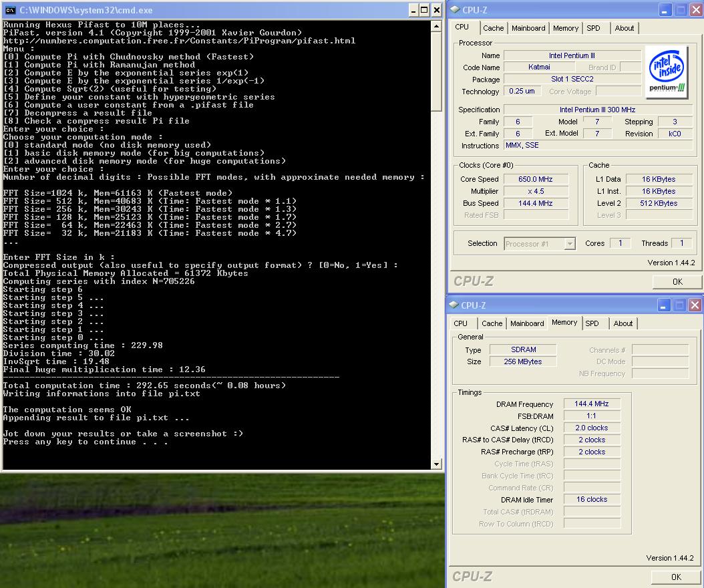This screenshot has width=704, height=588.
Task: Click the Multiplier value 'x 4.5'
Action: pos(536,191)
